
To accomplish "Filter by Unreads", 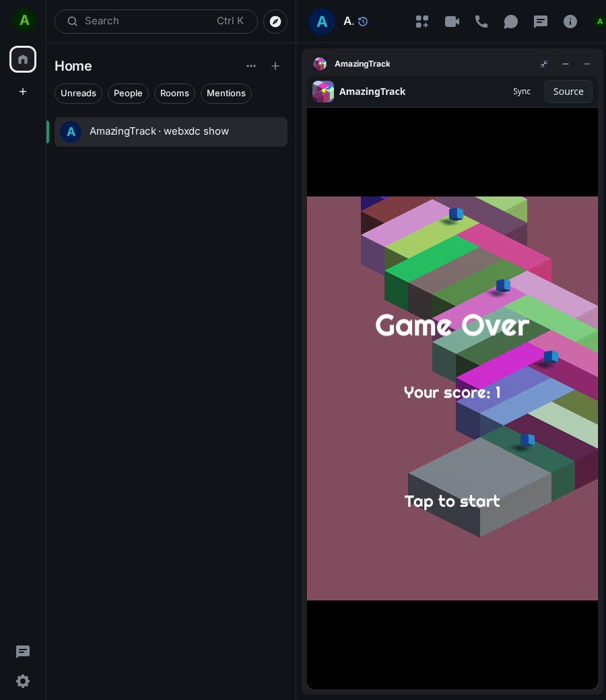I will point(78,94).
